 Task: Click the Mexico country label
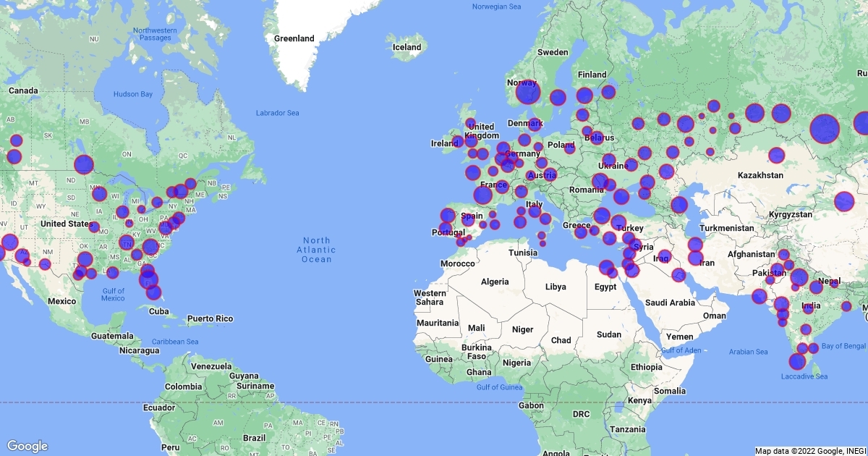[x=61, y=301]
